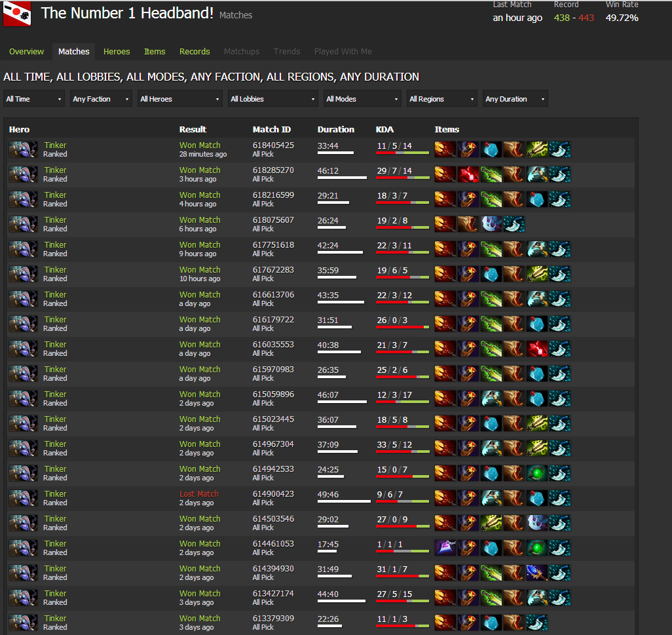Screen dimensions: 672x635
Task: Click Soul Ring icon in 618405425 row
Action: [468, 149]
